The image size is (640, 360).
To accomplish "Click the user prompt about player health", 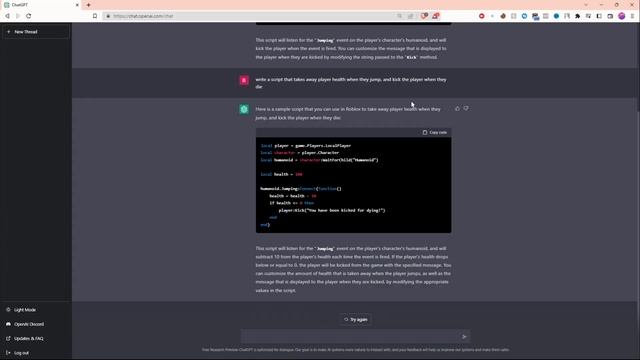I will [351, 83].
